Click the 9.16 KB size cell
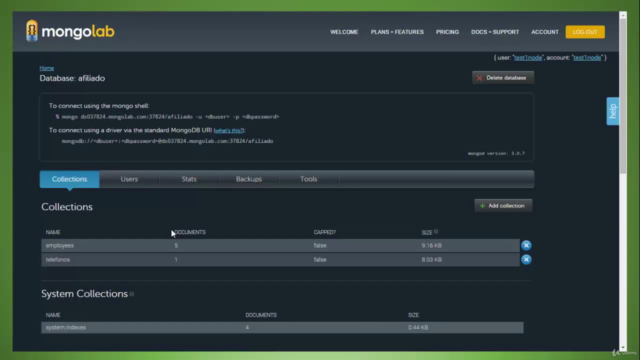 pyautogui.click(x=431, y=245)
